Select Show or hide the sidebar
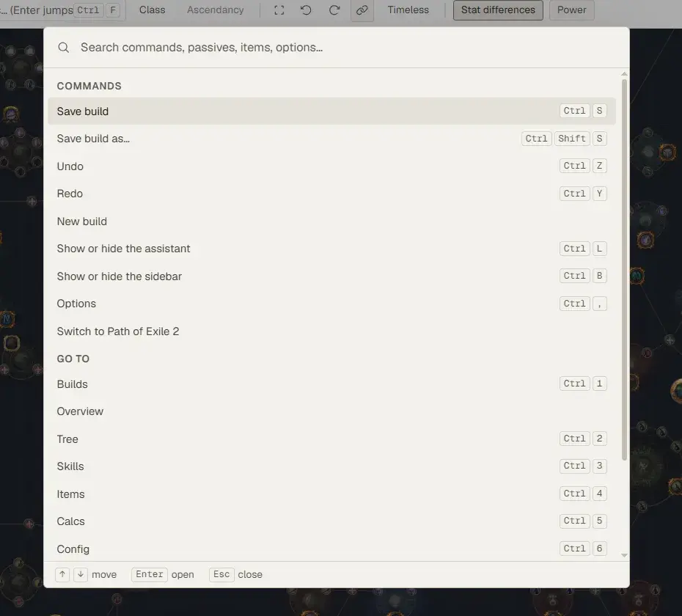The image size is (682, 616). click(x=332, y=276)
